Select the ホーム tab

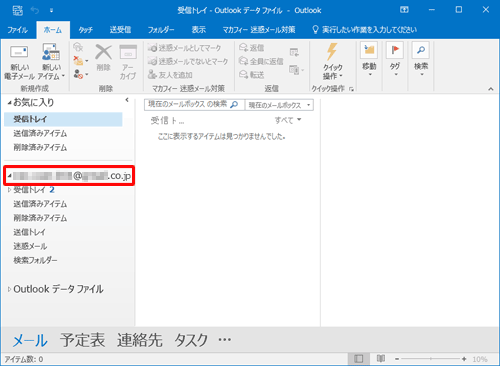(x=53, y=30)
